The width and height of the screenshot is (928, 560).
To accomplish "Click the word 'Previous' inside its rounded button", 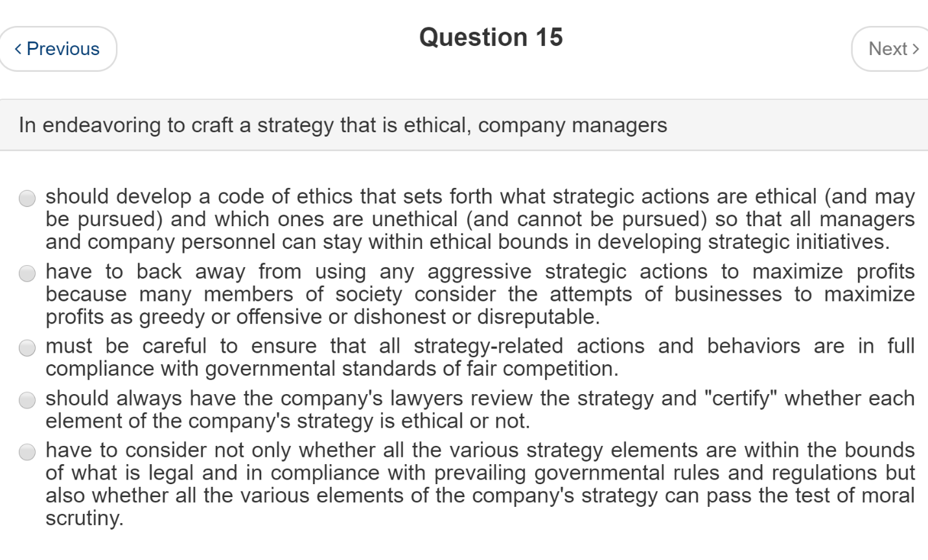I will 65,48.
